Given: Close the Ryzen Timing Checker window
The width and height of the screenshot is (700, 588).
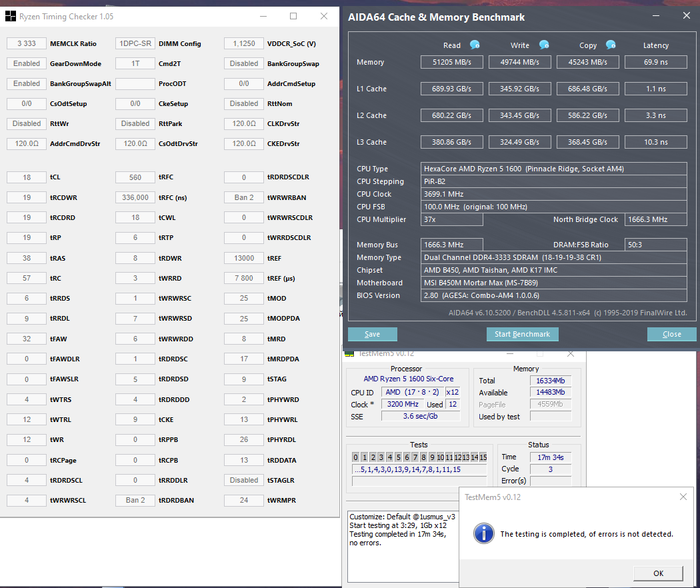Looking at the screenshot, I should (324, 16).
